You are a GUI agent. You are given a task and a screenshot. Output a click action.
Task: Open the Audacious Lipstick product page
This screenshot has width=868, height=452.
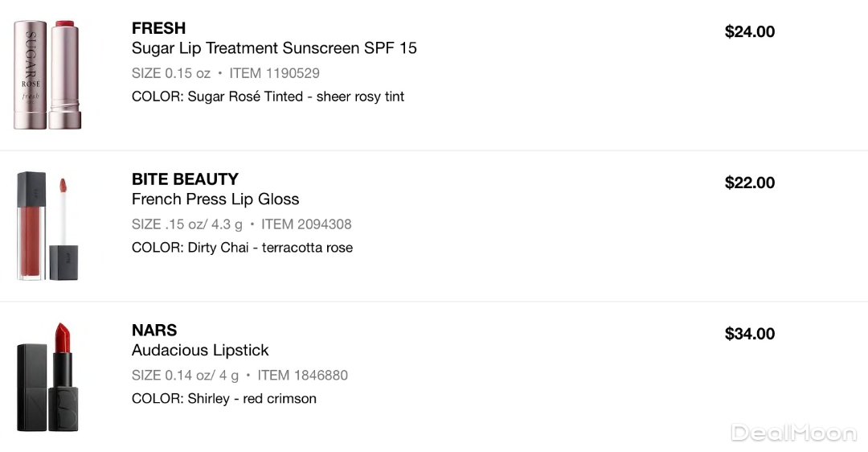pyautogui.click(x=200, y=350)
